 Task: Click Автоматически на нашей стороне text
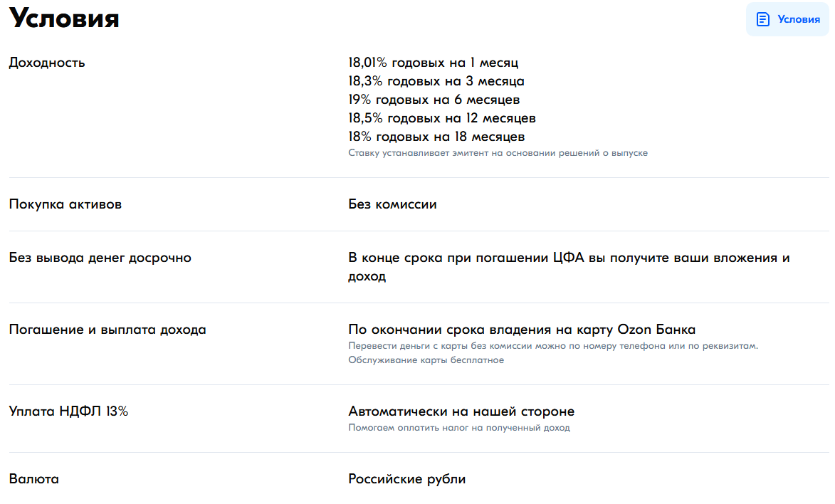[461, 411]
